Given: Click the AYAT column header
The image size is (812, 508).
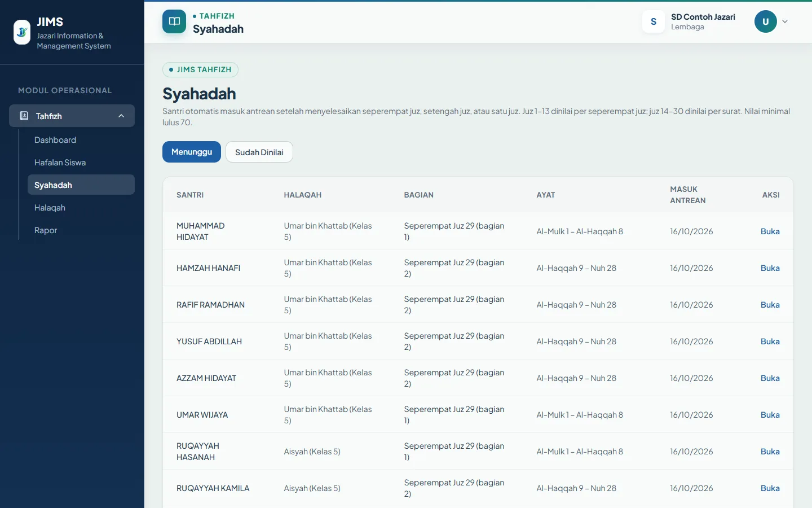Looking at the screenshot, I should coord(546,195).
